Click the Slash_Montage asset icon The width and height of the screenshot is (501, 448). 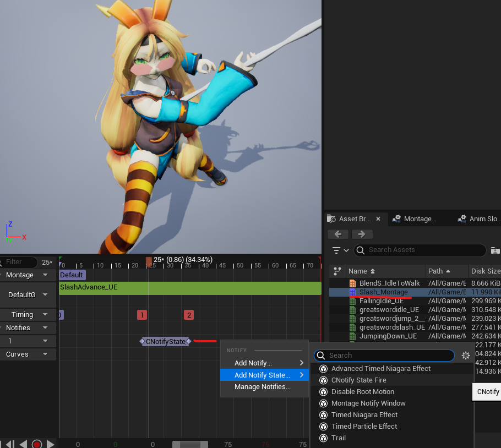pyautogui.click(x=352, y=292)
